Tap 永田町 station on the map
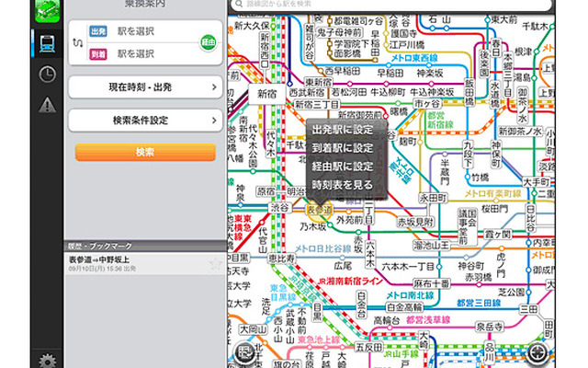 click(x=433, y=198)
